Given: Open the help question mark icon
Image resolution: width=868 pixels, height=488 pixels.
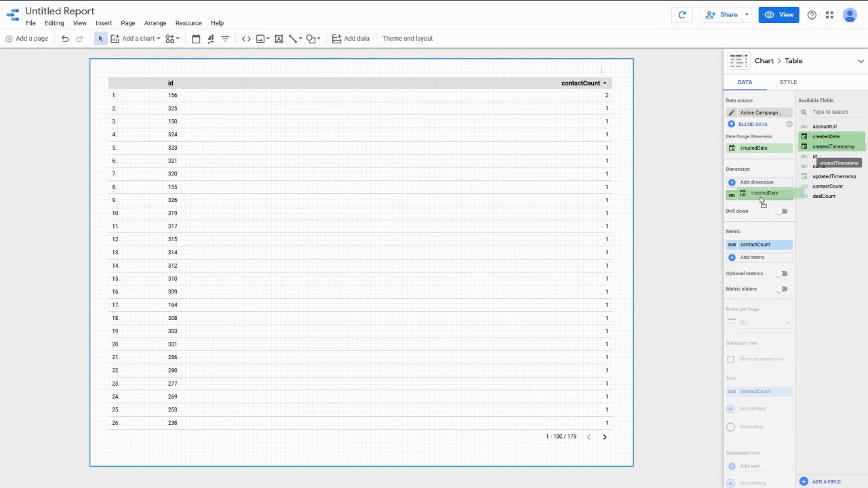Looking at the screenshot, I should 812,15.
